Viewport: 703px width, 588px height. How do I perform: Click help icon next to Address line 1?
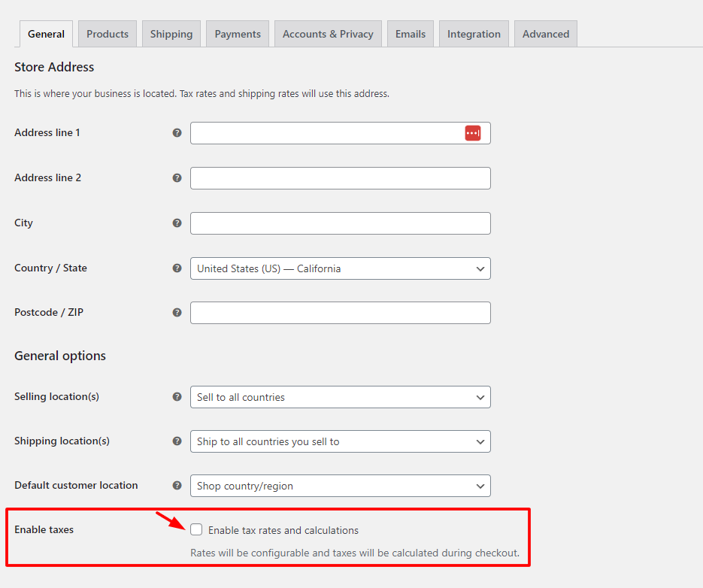[x=177, y=133]
